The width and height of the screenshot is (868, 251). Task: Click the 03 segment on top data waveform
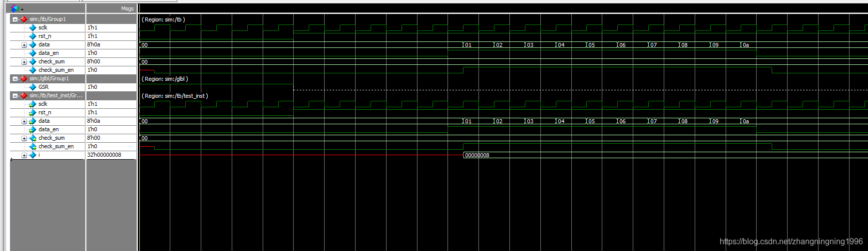click(x=530, y=45)
